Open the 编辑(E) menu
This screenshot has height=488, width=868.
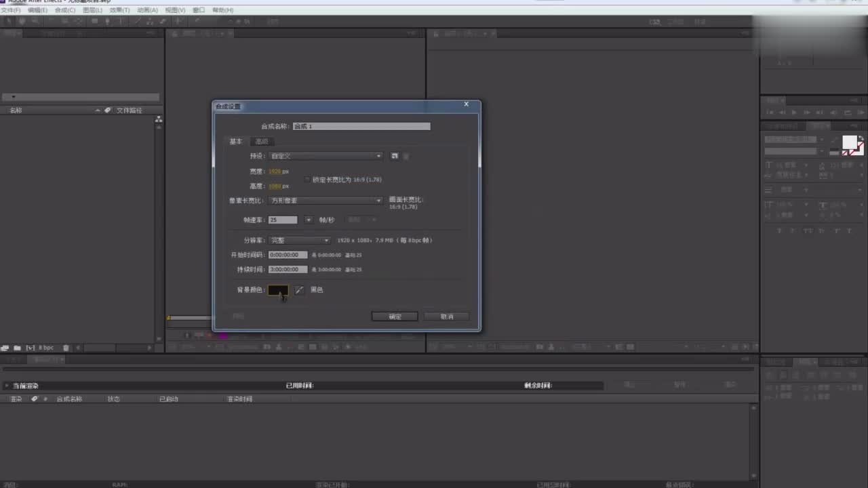pos(37,10)
